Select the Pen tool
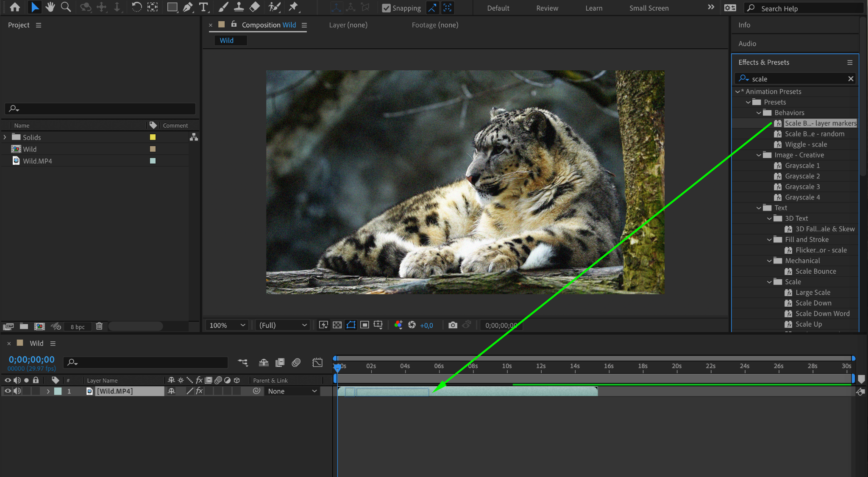Viewport: 868px width, 477px height. point(188,7)
